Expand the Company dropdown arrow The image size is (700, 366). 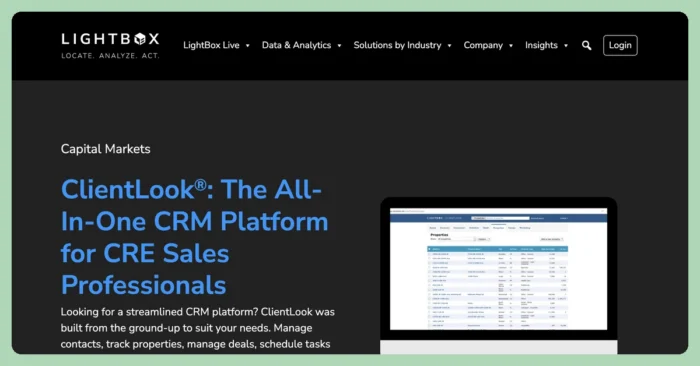click(511, 46)
